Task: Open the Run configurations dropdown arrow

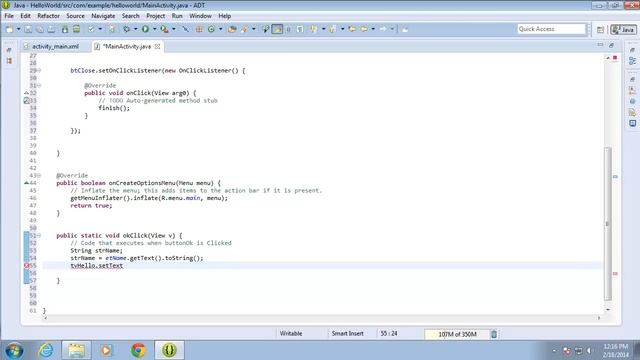Action: [x=154, y=29]
